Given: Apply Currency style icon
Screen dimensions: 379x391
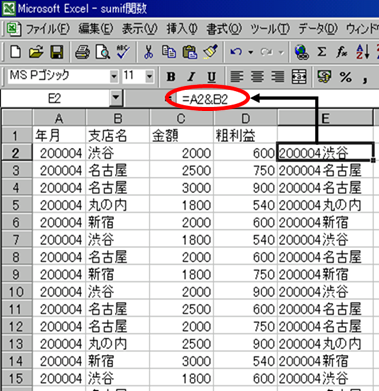Looking at the screenshot, I should [324, 77].
